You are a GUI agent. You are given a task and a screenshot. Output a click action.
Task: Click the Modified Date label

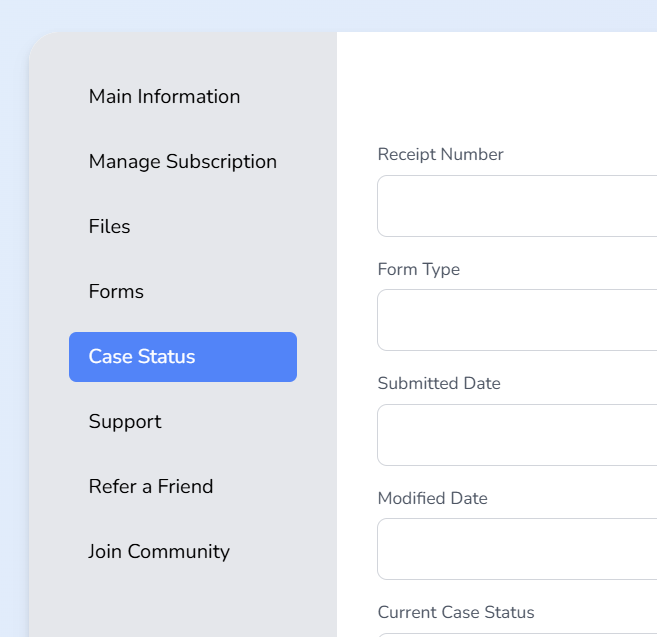pyautogui.click(x=432, y=499)
